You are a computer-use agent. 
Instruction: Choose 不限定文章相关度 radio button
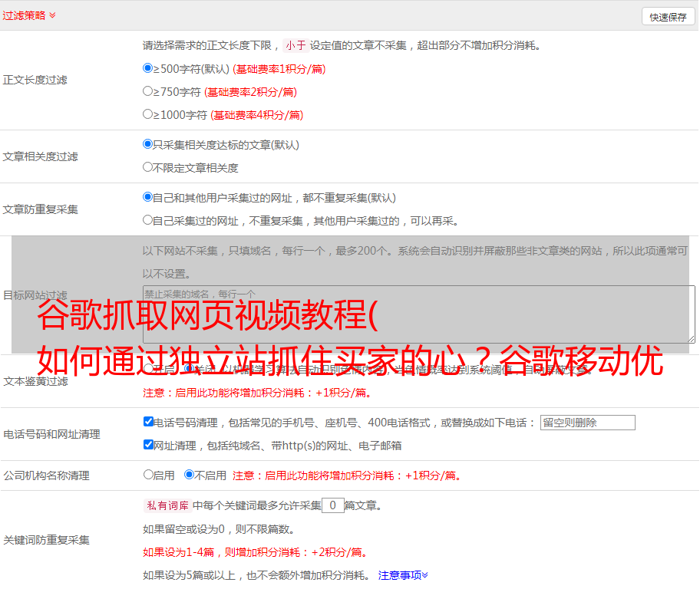click(x=148, y=167)
